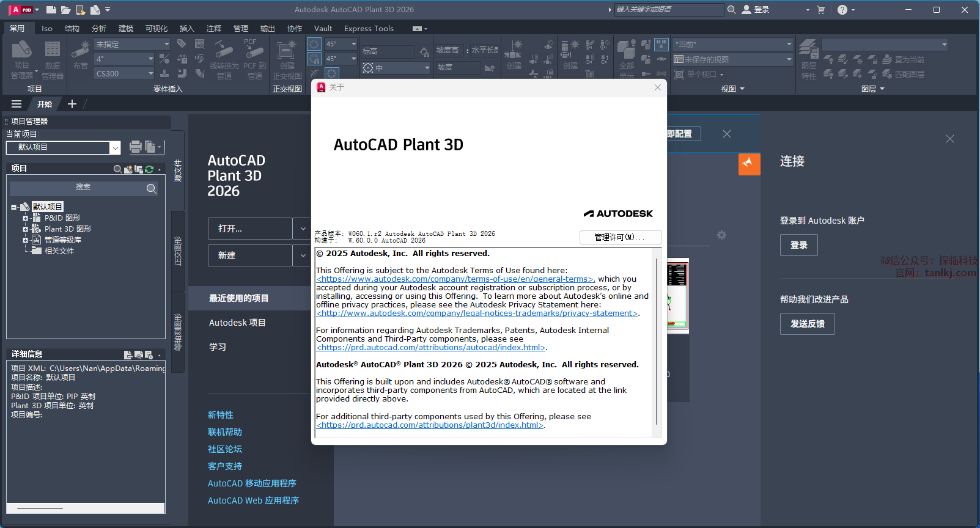
Task: Expand the P&ID 图形 tree node
Action: tap(25, 218)
